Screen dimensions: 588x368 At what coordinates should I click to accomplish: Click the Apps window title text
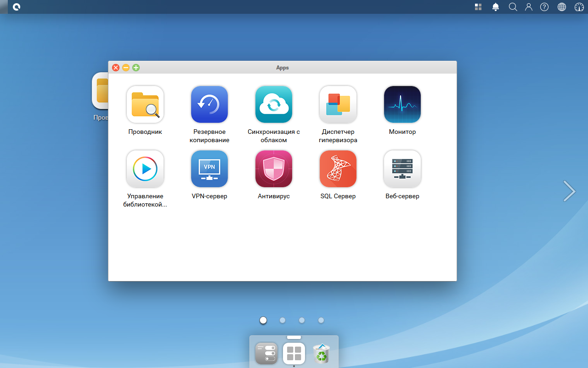283,68
